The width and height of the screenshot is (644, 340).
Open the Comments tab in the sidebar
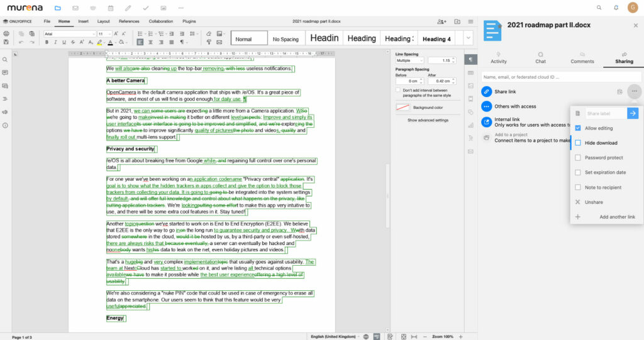[582, 58]
